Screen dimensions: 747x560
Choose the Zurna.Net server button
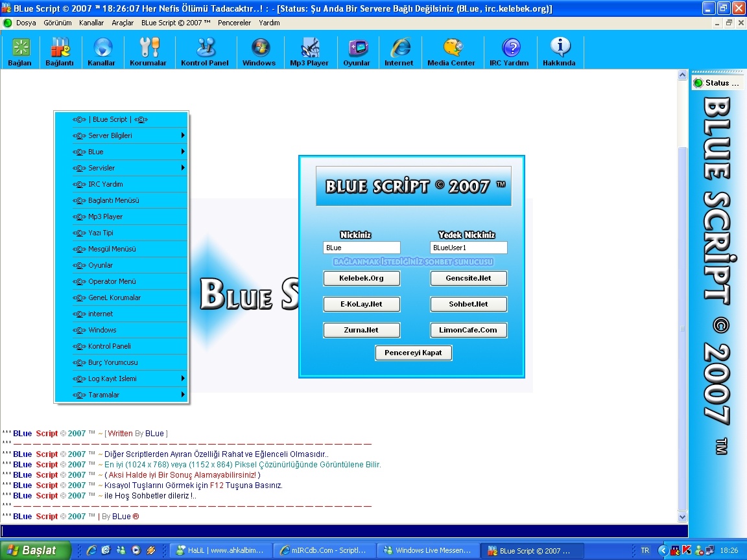362,330
